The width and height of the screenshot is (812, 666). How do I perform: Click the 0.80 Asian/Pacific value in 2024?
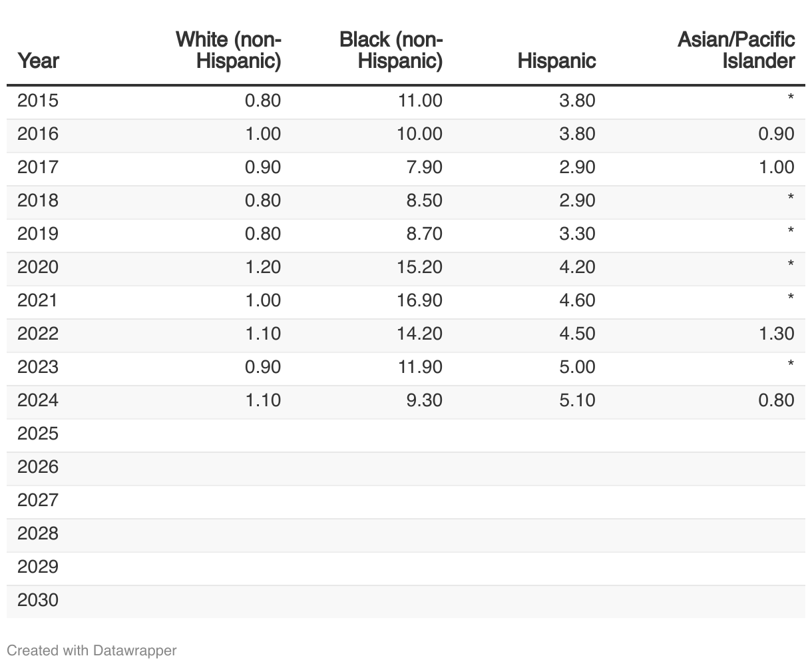point(776,400)
